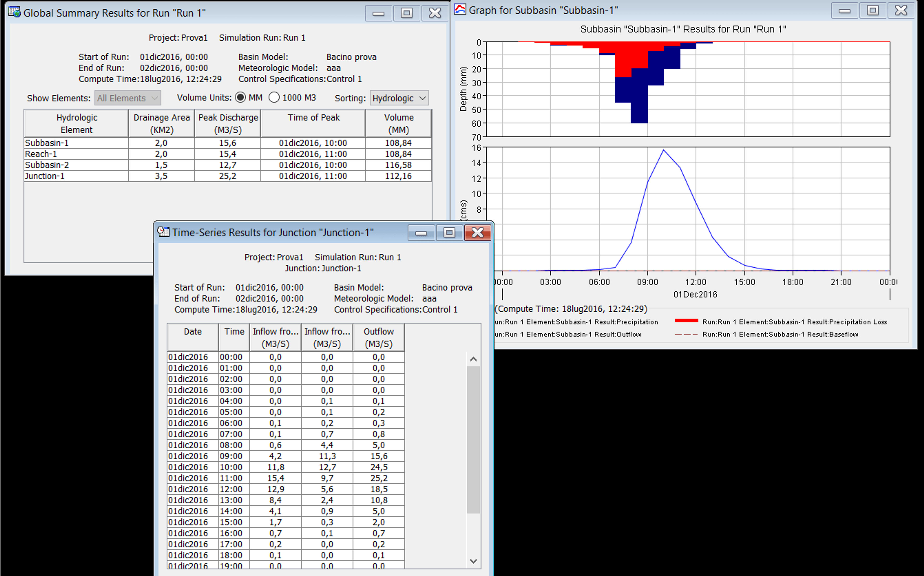
Task: Click the Subbasin-1 Result:Precipitation legend label
Action: click(x=576, y=322)
